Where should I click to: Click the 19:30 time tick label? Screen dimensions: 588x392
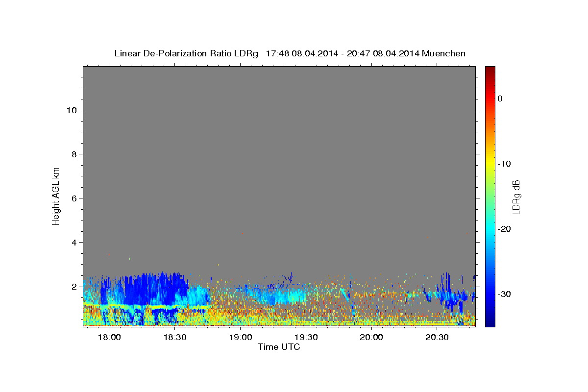[306, 338]
